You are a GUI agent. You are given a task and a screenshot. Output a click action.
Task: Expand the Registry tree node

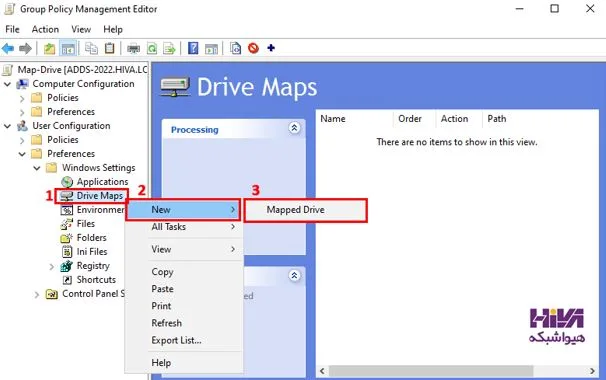(51, 266)
